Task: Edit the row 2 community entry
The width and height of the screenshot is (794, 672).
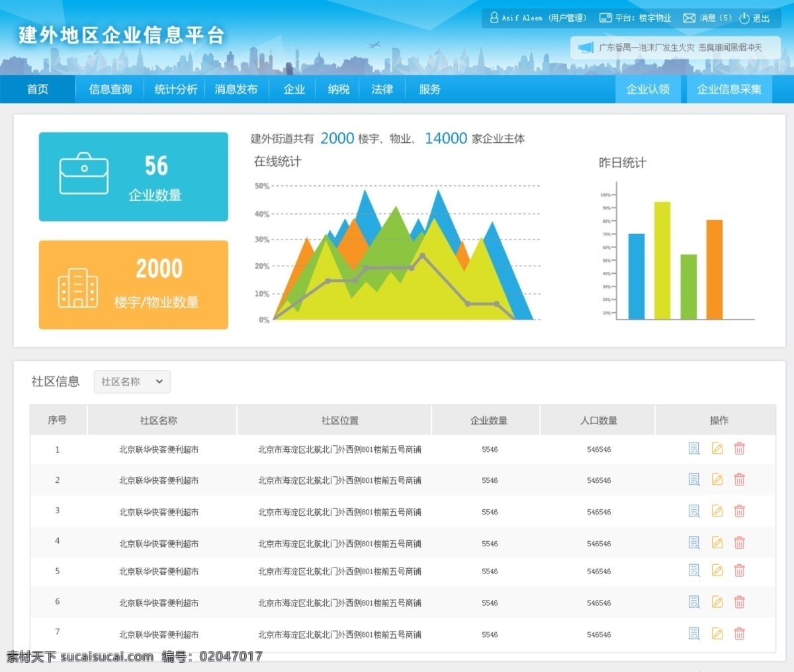Action: click(717, 479)
